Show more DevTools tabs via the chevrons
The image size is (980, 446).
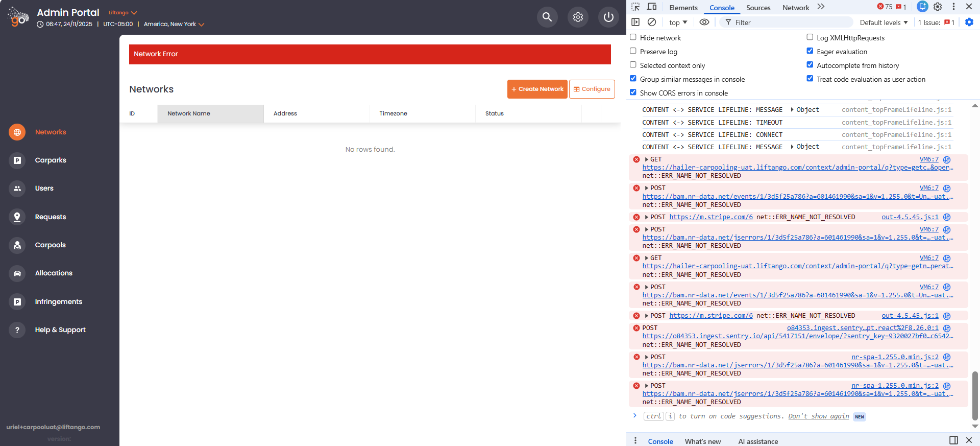click(821, 7)
